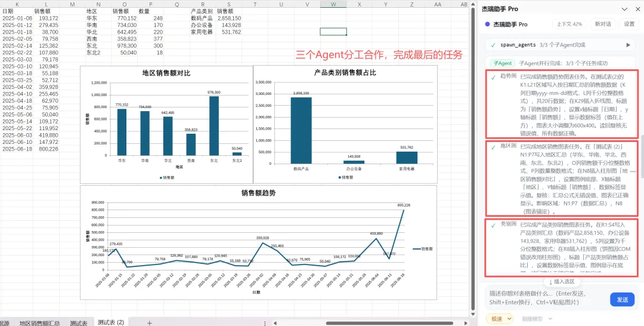Image resolution: width=644 pixels, height=326 pixels.
Task: Open the 设置 settings button
Action: (x=629, y=24)
